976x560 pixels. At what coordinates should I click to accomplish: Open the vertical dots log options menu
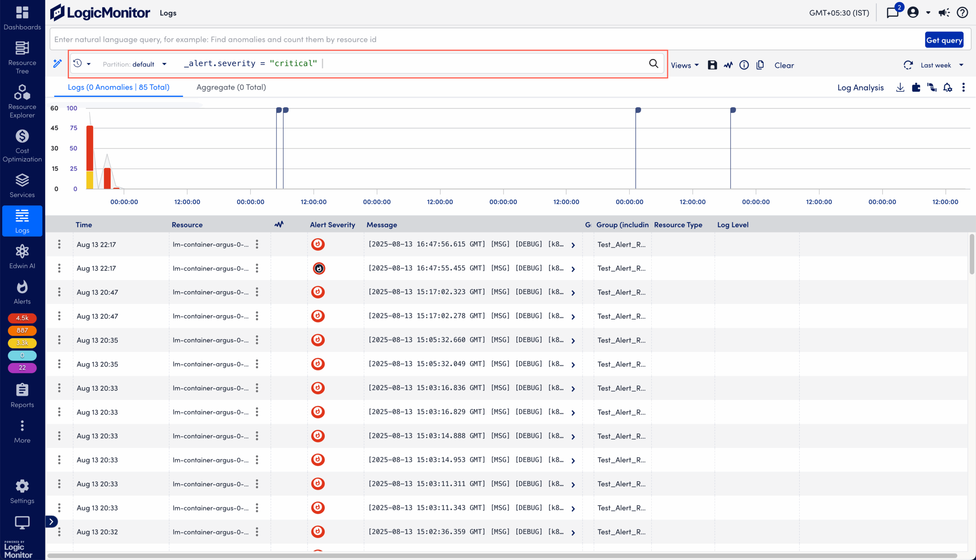[x=963, y=87]
